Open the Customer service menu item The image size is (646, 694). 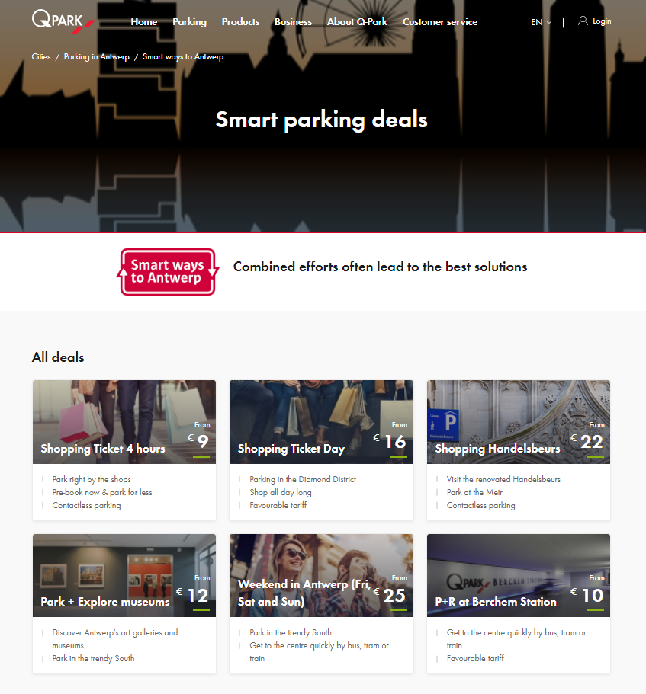(x=440, y=22)
